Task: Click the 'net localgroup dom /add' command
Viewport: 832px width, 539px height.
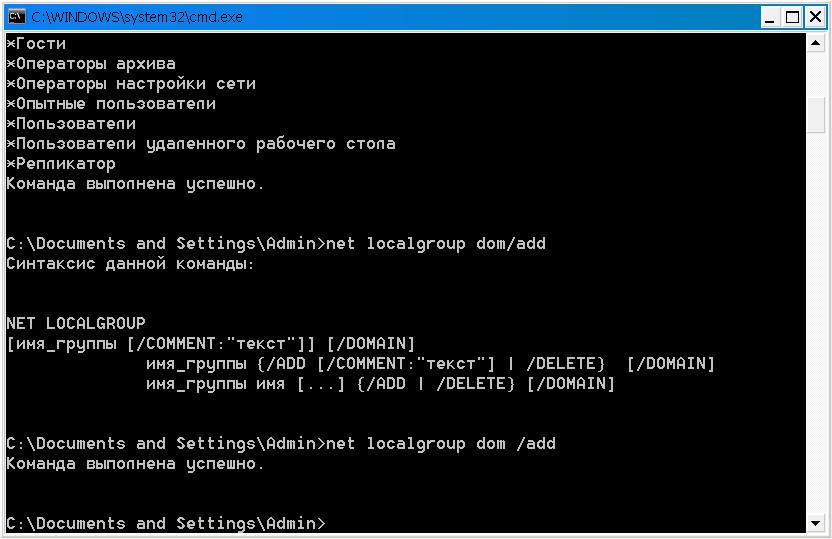Action: pos(441,444)
